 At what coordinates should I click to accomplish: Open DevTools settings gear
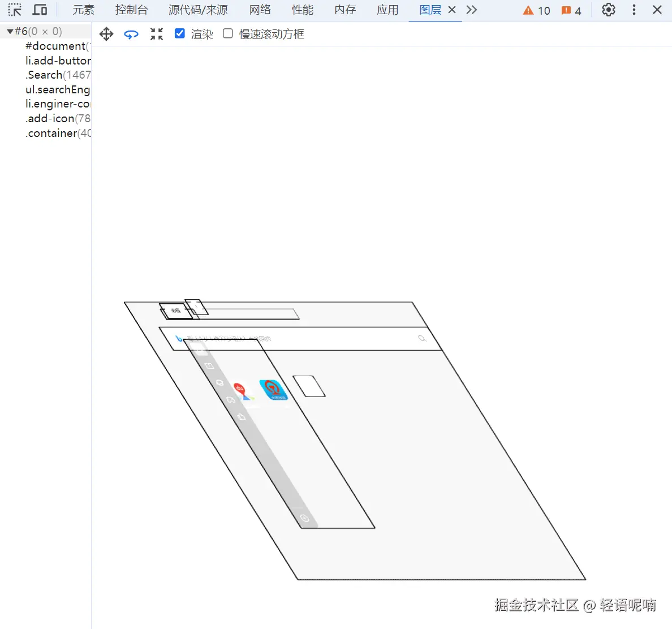608,10
